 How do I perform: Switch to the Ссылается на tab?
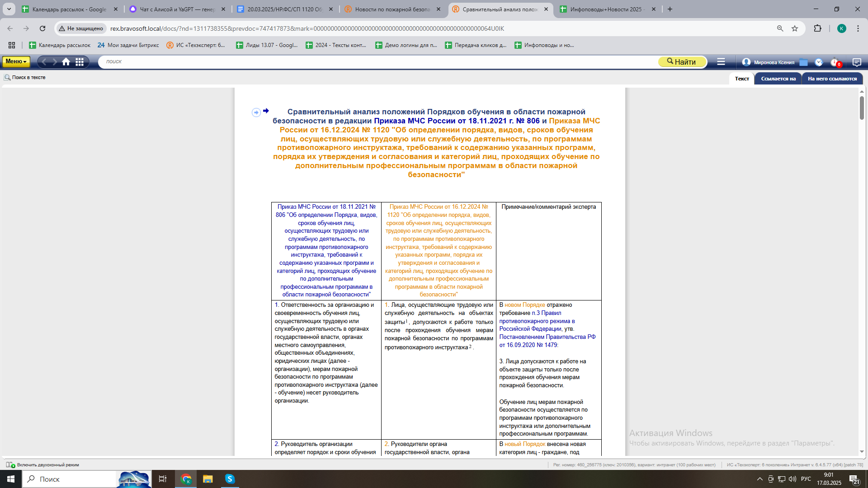point(778,79)
